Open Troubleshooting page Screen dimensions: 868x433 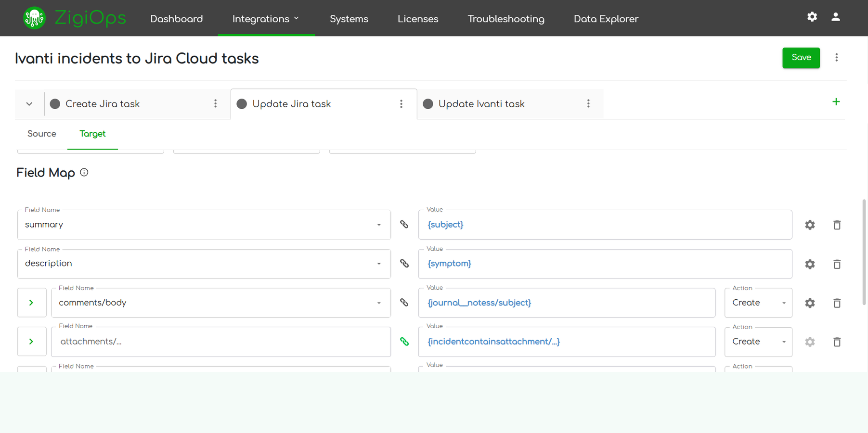tap(506, 19)
